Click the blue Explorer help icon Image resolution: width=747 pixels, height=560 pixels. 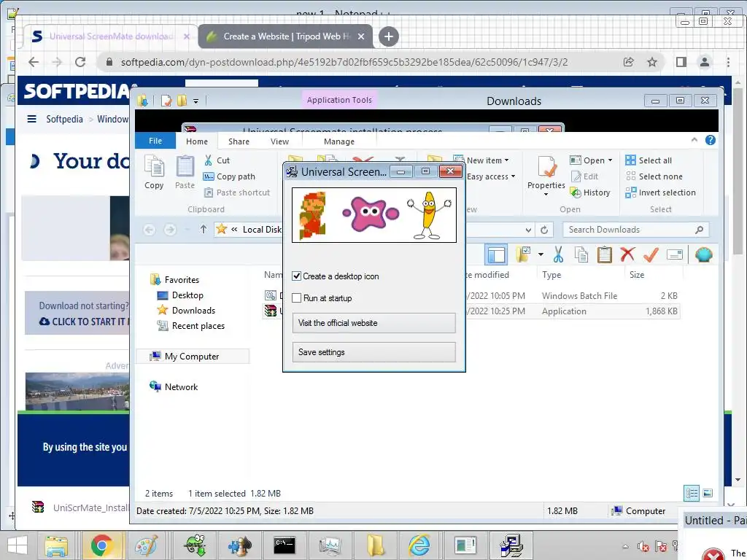click(711, 140)
